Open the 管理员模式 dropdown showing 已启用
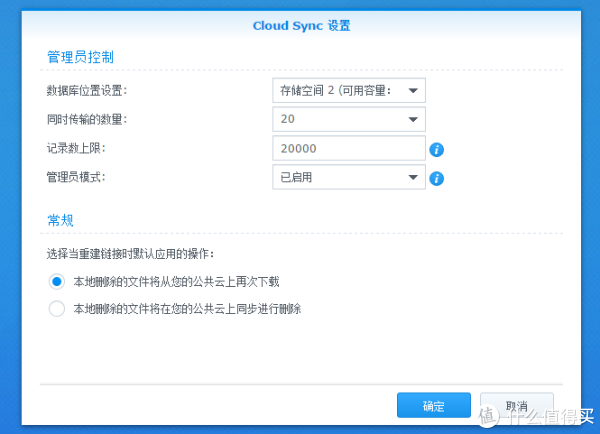This screenshot has width=600, height=434. point(349,178)
